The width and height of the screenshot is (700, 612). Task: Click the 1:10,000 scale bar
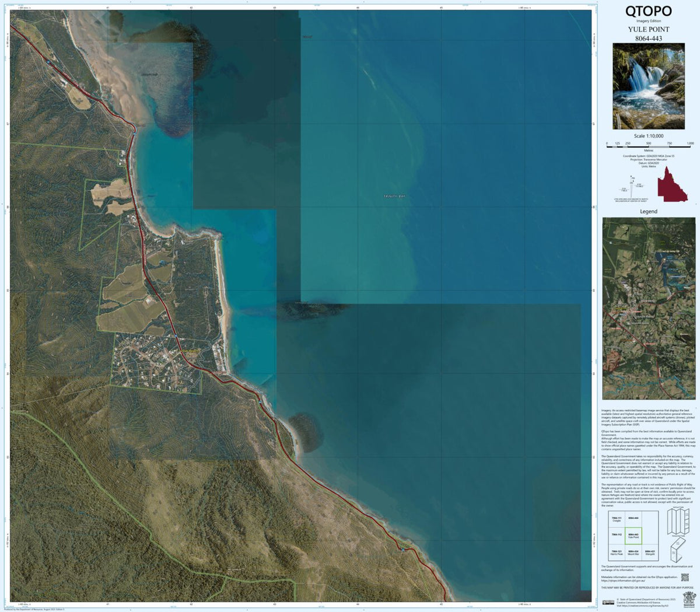click(649, 146)
